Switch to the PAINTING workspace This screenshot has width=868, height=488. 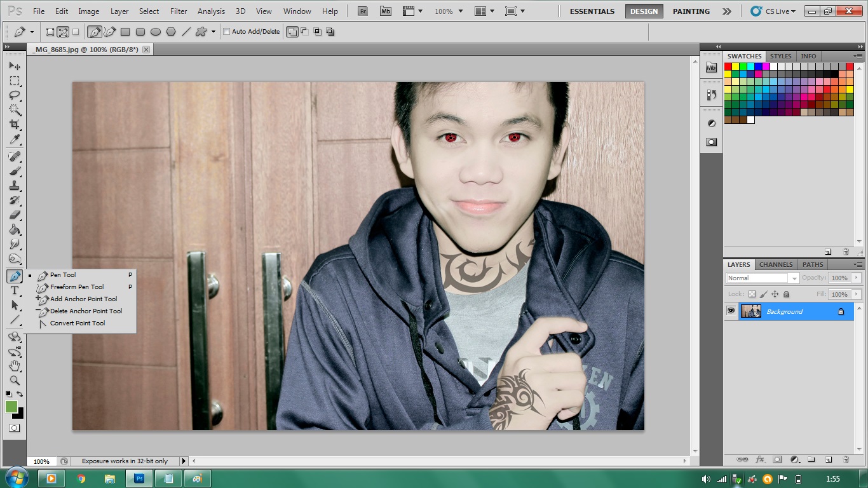[691, 11]
